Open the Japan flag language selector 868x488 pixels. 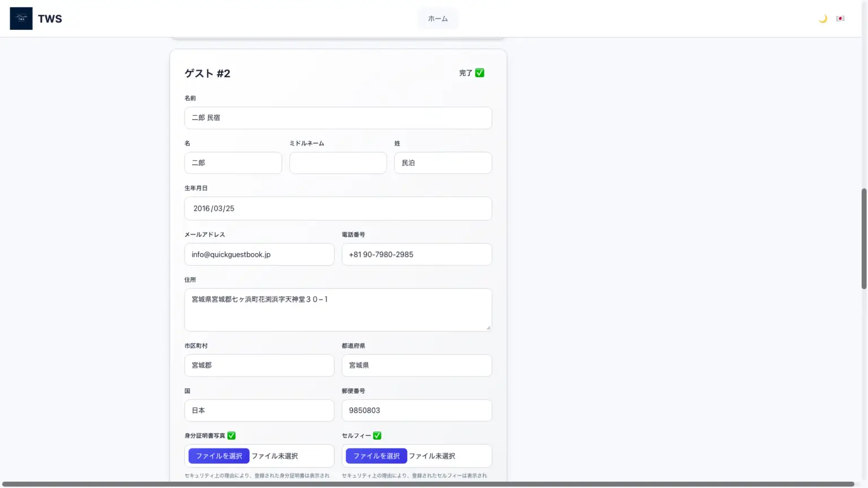point(840,19)
